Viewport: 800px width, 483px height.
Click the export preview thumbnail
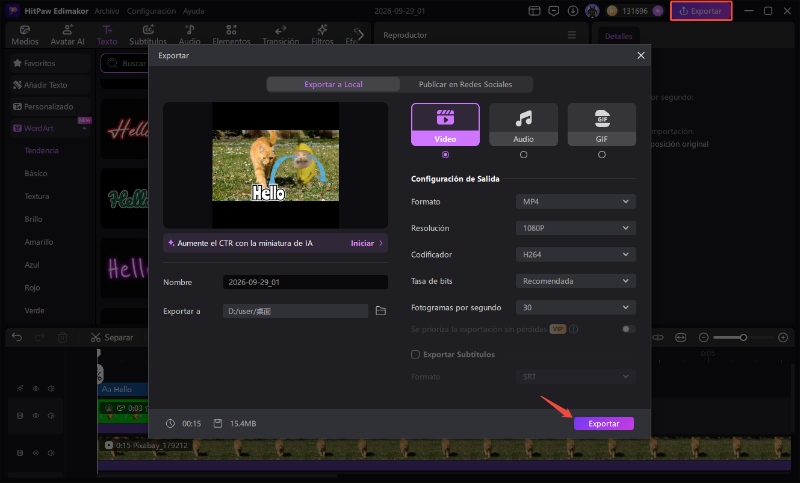tap(276, 165)
